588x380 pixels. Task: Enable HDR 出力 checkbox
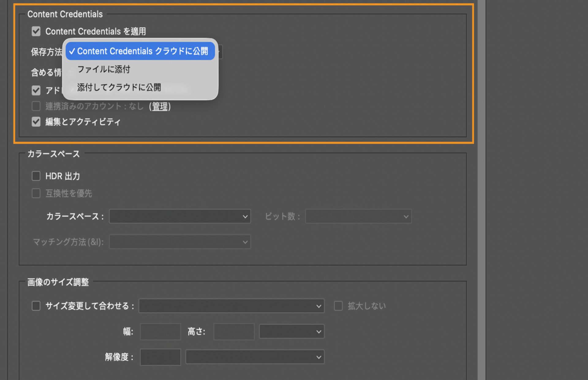point(36,176)
